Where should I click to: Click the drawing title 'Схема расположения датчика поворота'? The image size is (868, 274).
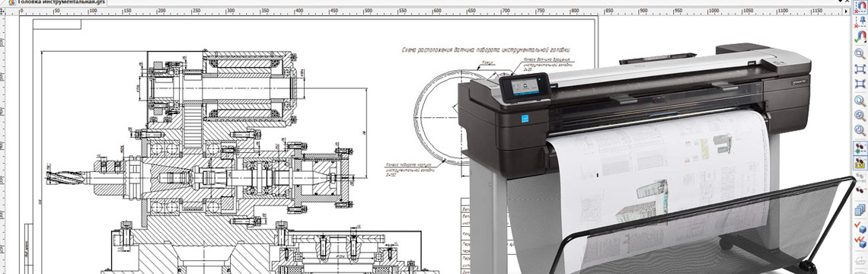point(452,50)
